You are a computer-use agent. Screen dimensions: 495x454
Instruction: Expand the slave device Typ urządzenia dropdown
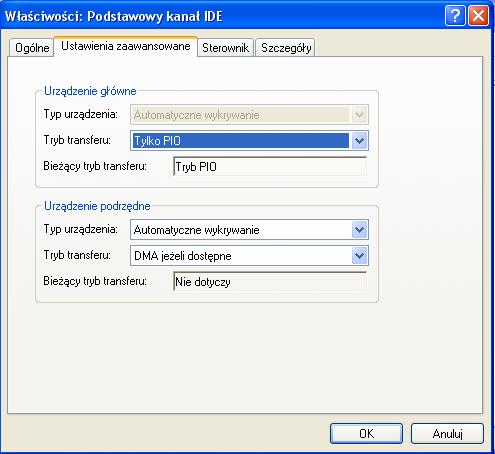(359, 230)
